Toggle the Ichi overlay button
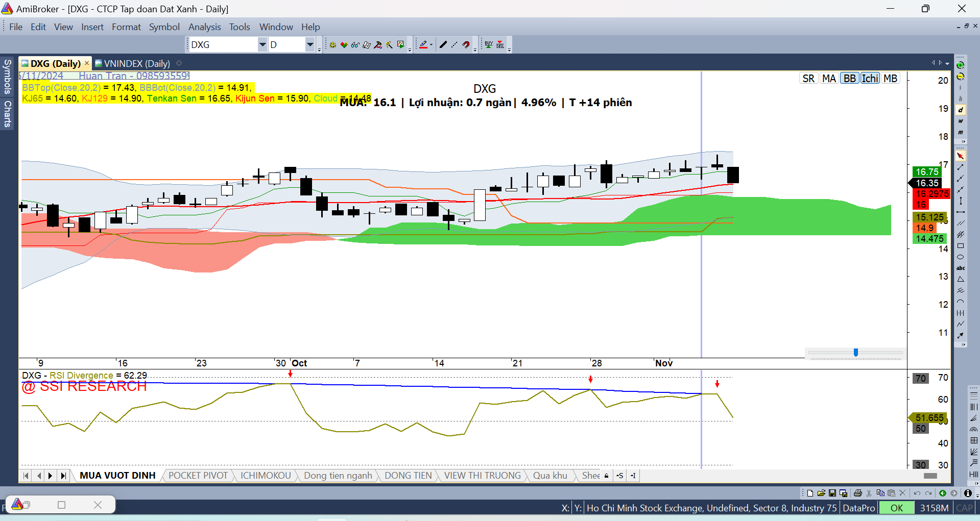The width and height of the screenshot is (980, 521). [870, 78]
